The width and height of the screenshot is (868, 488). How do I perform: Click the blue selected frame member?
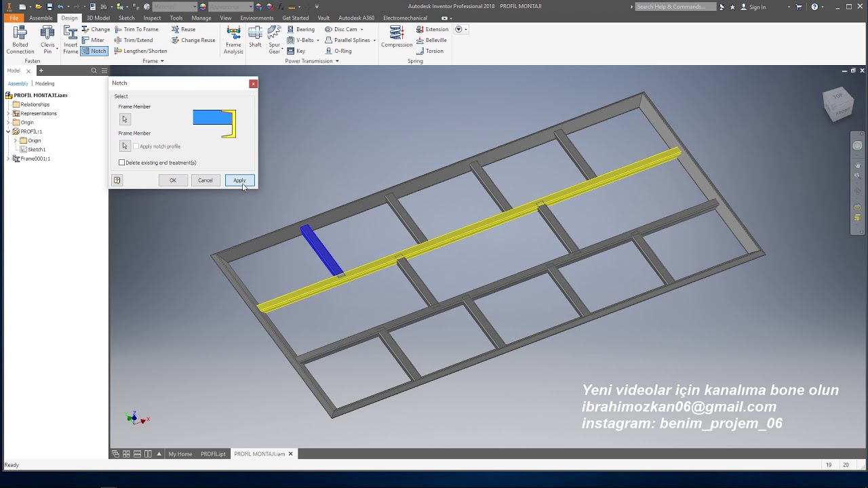click(321, 250)
